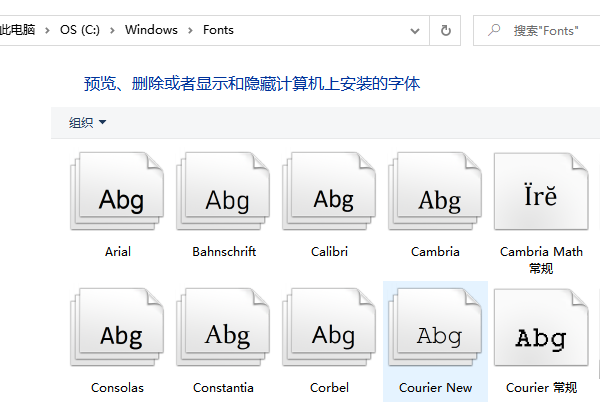600x410 pixels.
Task: Click the Cambria name label
Action: click(x=435, y=252)
